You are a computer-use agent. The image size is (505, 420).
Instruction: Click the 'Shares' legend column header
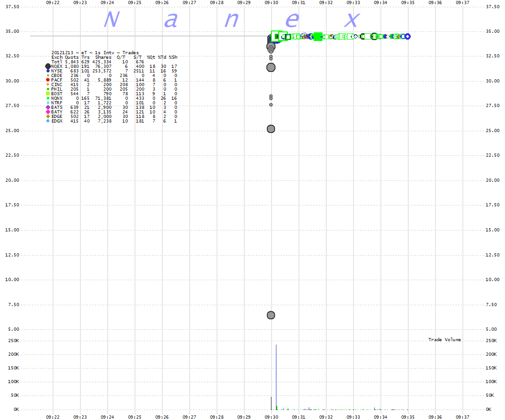103,57
